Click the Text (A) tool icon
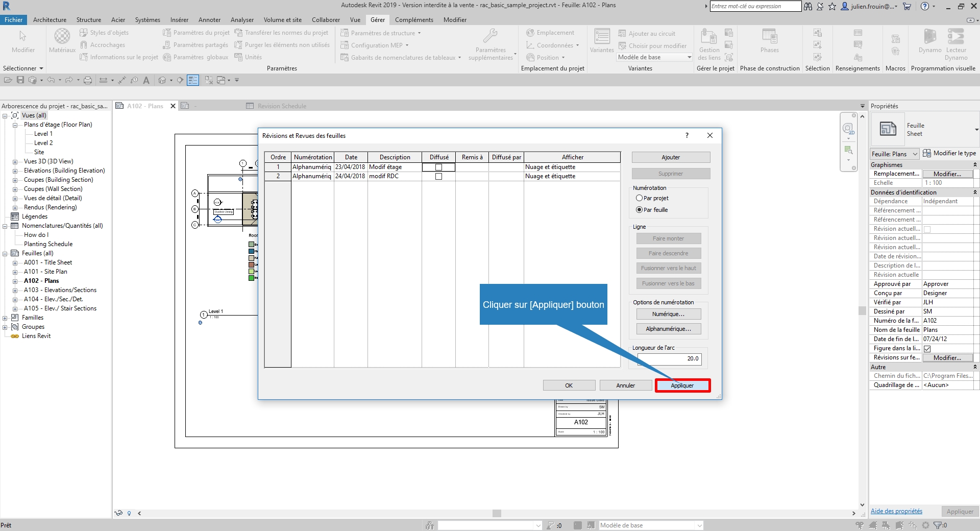This screenshot has height=531, width=980. (x=146, y=80)
